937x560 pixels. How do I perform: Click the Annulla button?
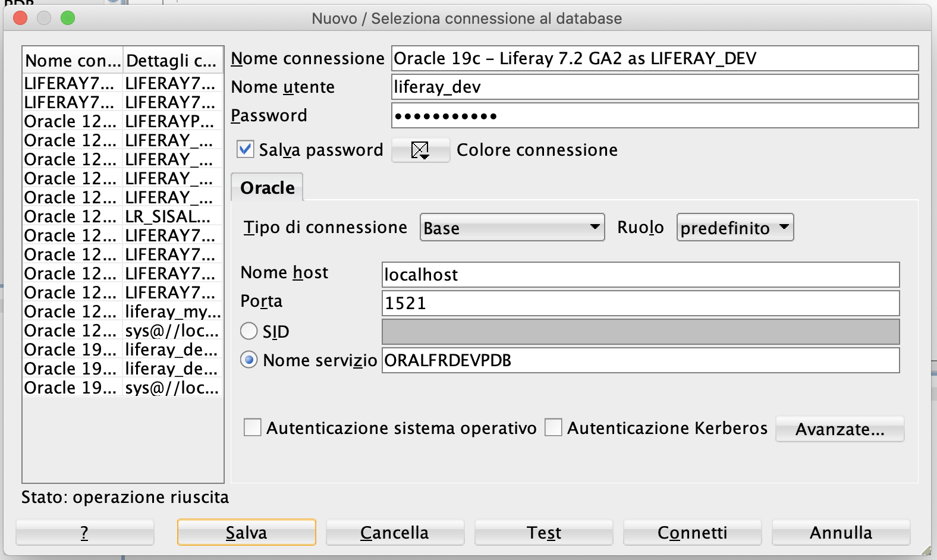[841, 532]
